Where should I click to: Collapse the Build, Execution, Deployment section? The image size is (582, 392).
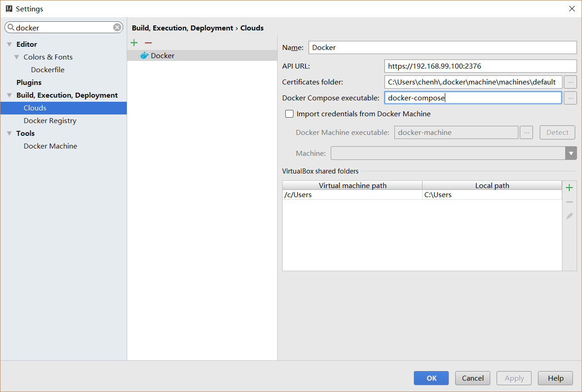10,95
